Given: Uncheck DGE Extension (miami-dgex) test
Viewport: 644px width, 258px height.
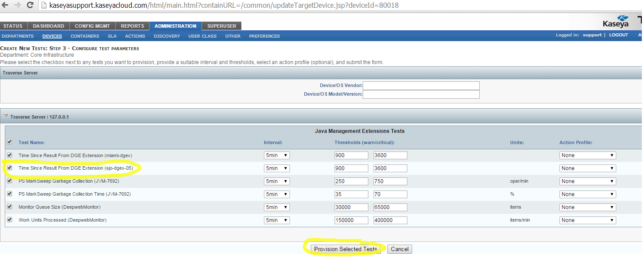Looking at the screenshot, I should [10, 155].
